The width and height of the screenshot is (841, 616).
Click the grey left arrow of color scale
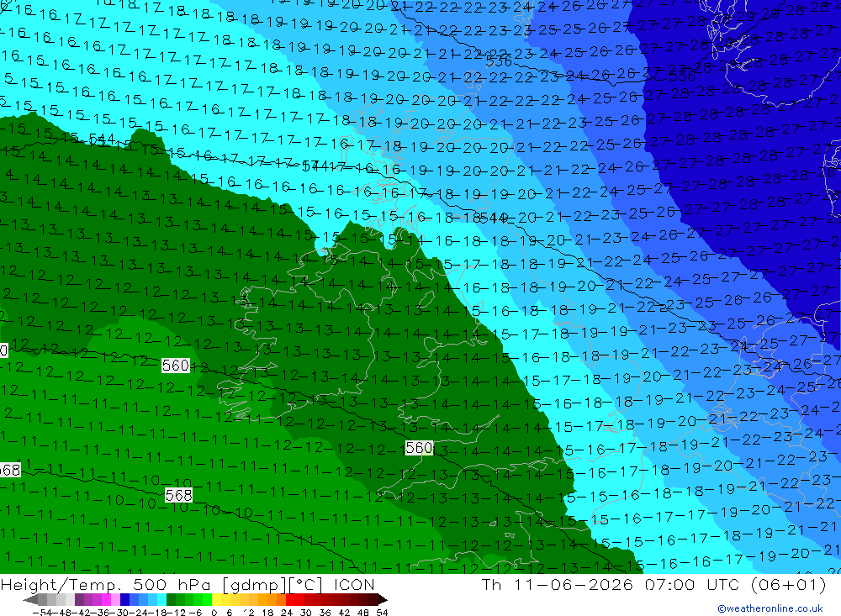click(x=30, y=599)
